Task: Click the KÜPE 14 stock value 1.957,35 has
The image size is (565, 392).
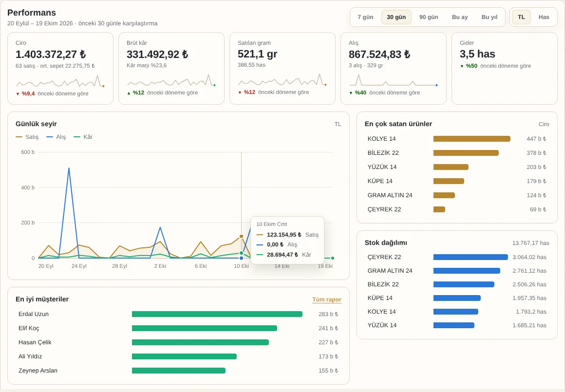Action: (x=529, y=298)
